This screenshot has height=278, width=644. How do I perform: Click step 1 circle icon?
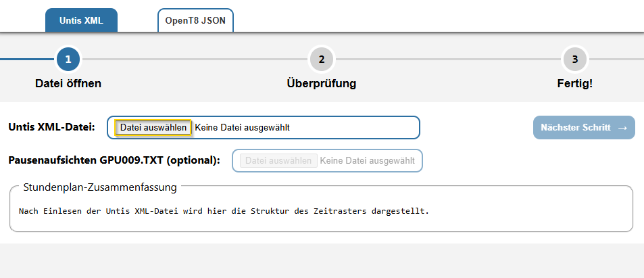(68, 60)
